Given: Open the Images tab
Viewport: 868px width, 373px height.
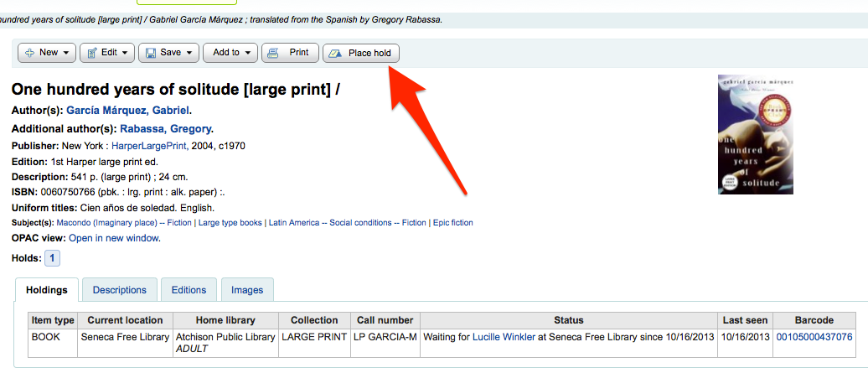Looking at the screenshot, I should [x=247, y=290].
